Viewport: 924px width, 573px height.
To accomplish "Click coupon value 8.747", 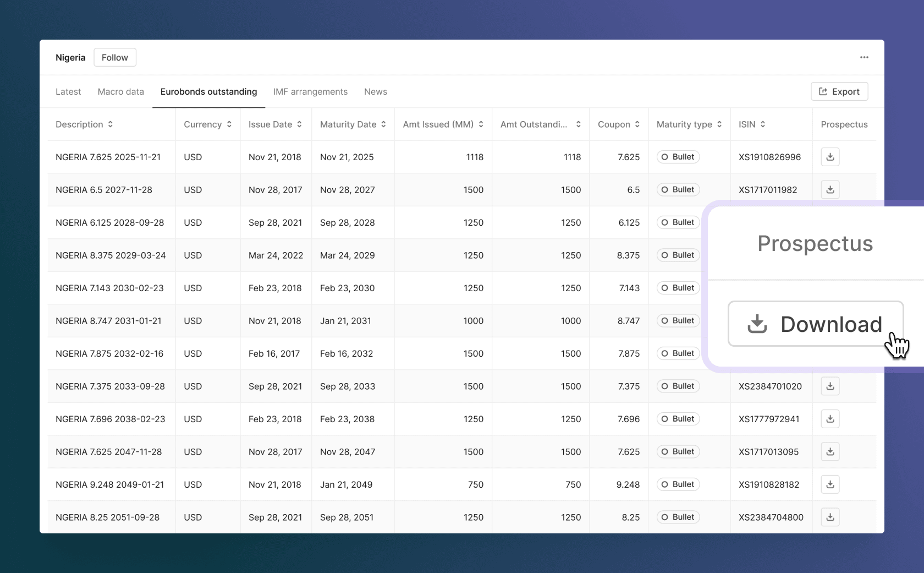I will pos(629,320).
